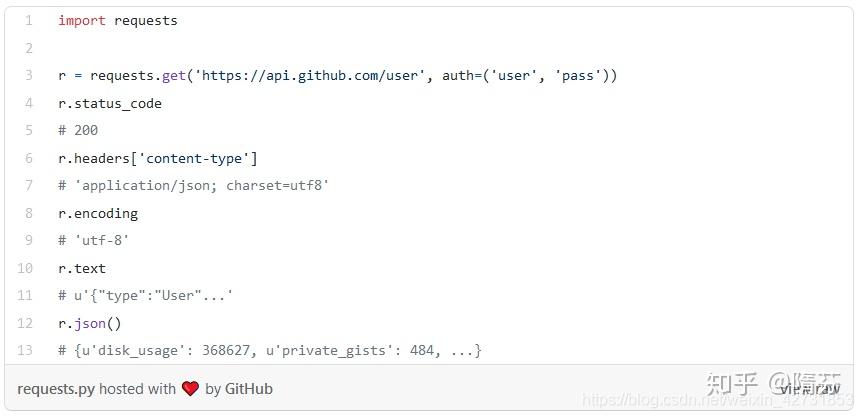This screenshot has width=863, height=418.
Task: Select line number 3
Action: tap(28, 76)
